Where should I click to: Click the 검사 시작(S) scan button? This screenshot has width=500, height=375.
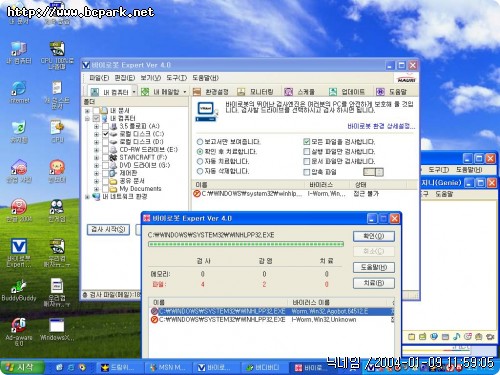(108, 229)
